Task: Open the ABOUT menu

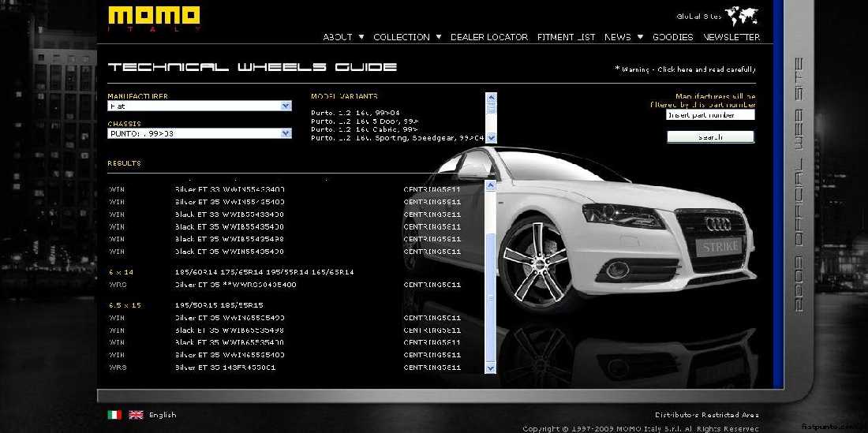Action: [338, 37]
